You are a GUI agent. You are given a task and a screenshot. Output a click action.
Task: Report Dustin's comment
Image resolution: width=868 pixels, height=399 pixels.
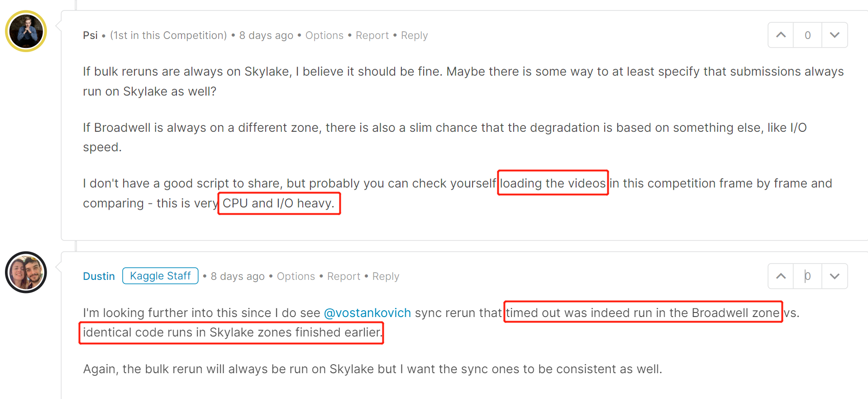tap(343, 276)
